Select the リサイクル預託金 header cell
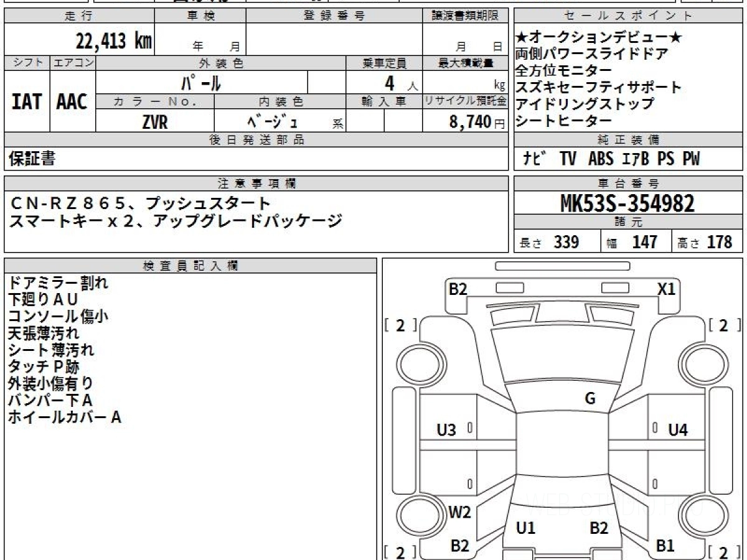 click(466, 101)
